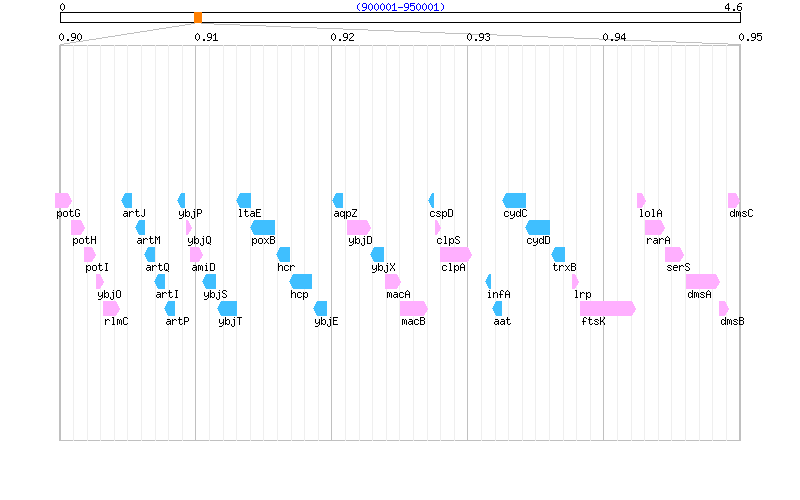This screenshot has width=800, height=500.
Task: Select the blue poxB gene arrow
Action: 263,227
